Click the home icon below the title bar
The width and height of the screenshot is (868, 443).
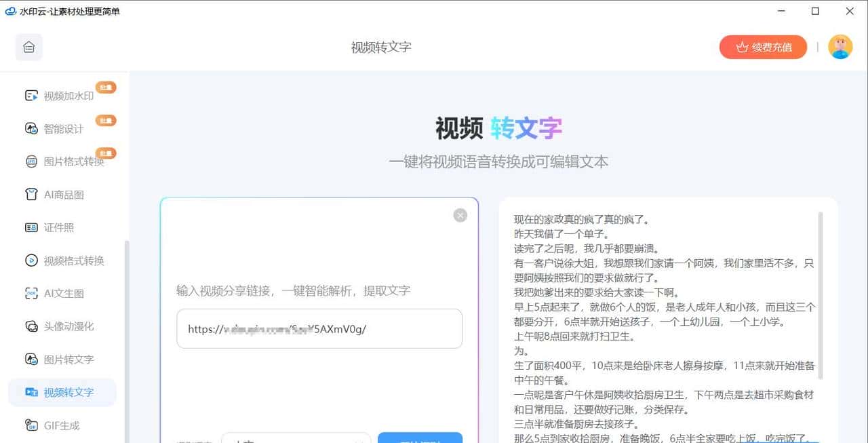pos(28,47)
